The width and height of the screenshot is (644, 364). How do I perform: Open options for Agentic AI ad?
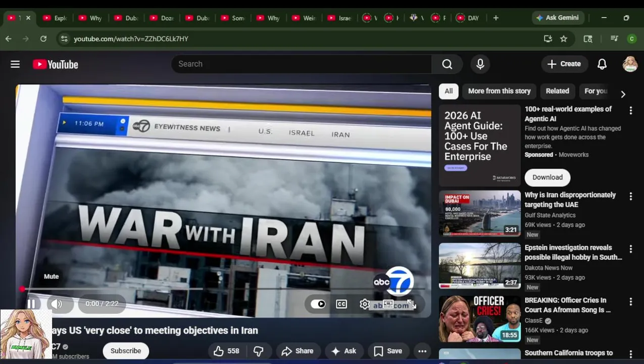pos(630,110)
